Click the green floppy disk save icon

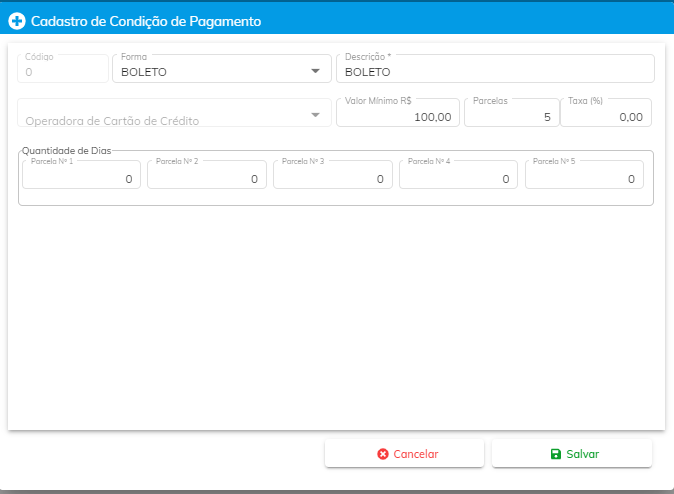555,454
